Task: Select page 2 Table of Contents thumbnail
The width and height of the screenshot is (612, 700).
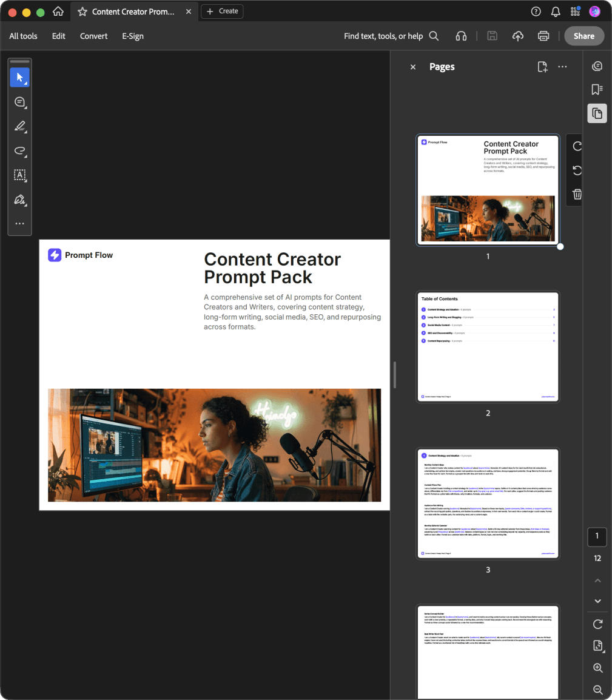Action: click(x=488, y=347)
